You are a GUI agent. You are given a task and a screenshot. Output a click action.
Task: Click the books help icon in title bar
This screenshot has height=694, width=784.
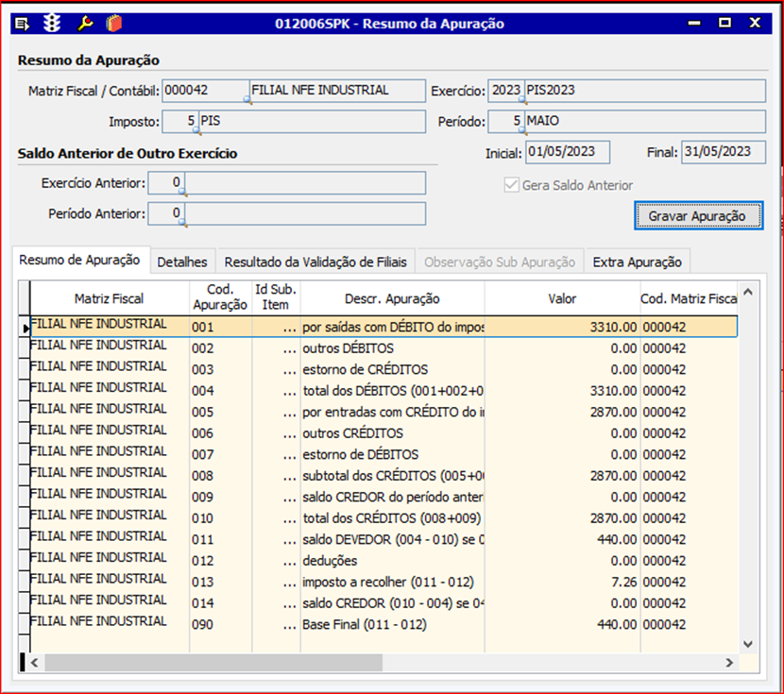point(114,23)
